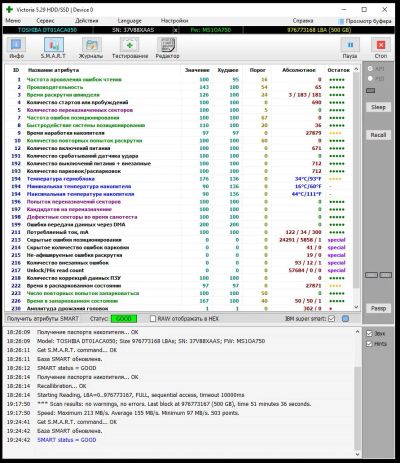Click the Sleep button
The width and height of the screenshot is (400, 463).
click(378, 107)
